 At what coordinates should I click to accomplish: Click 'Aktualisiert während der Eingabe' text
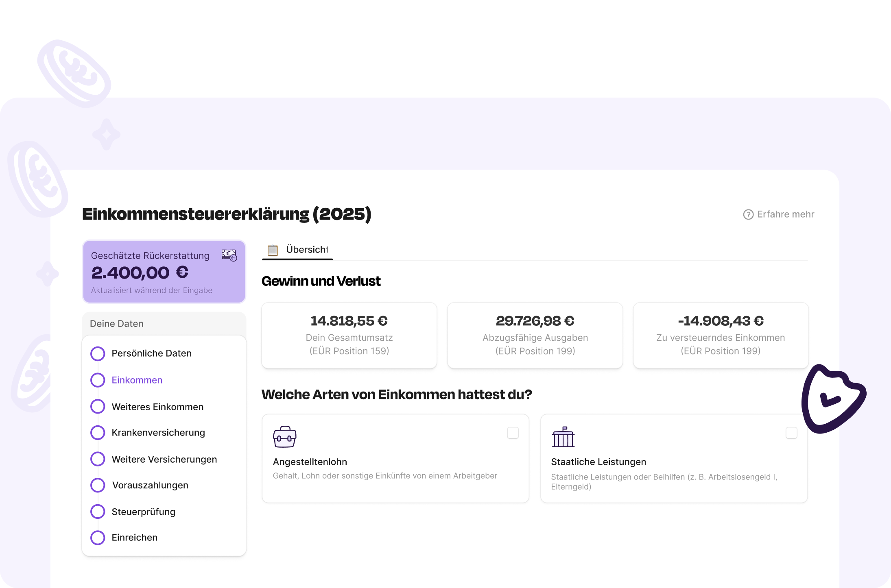click(x=152, y=290)
